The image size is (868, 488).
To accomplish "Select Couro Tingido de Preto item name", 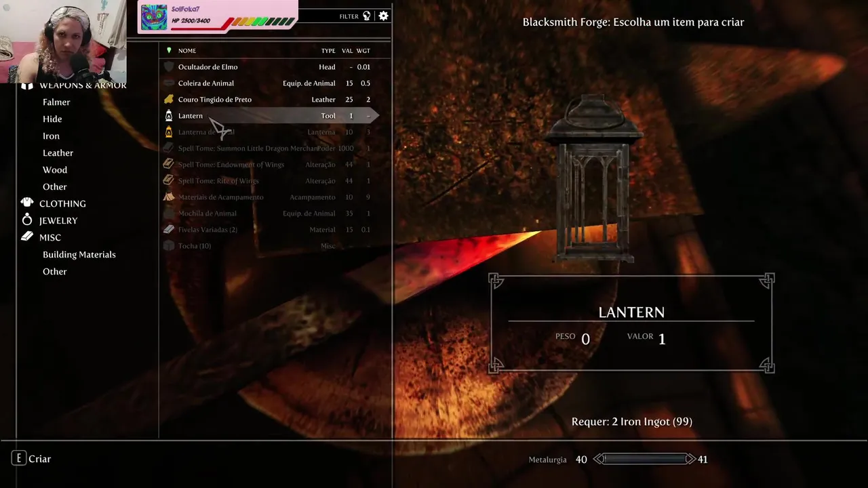I will point(215,100).
